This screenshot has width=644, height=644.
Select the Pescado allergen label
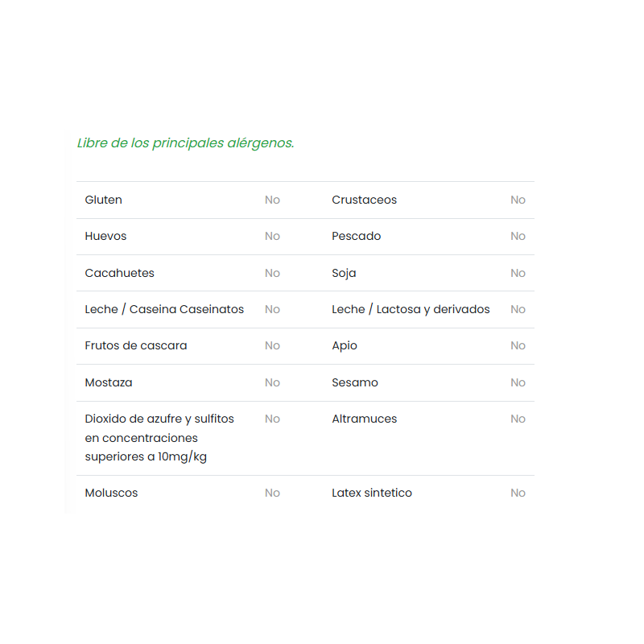click(x=356, y=236)
